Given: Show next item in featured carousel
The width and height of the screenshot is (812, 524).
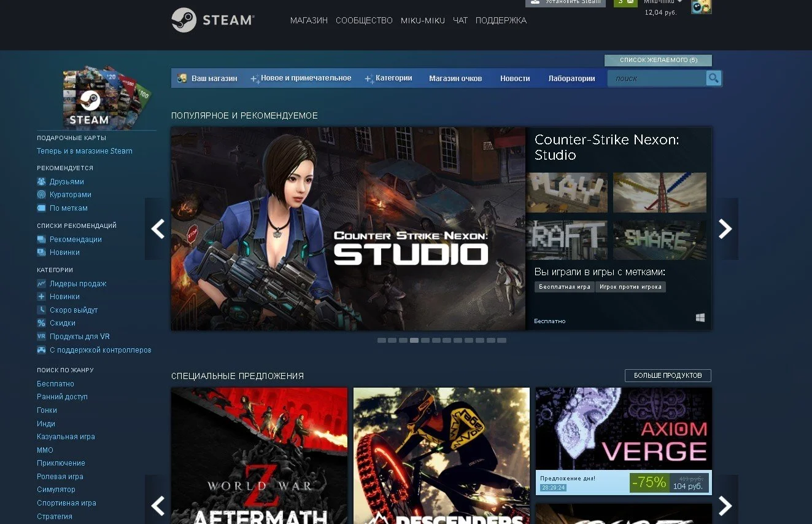Looking at the screenshot, I should 725,229.
